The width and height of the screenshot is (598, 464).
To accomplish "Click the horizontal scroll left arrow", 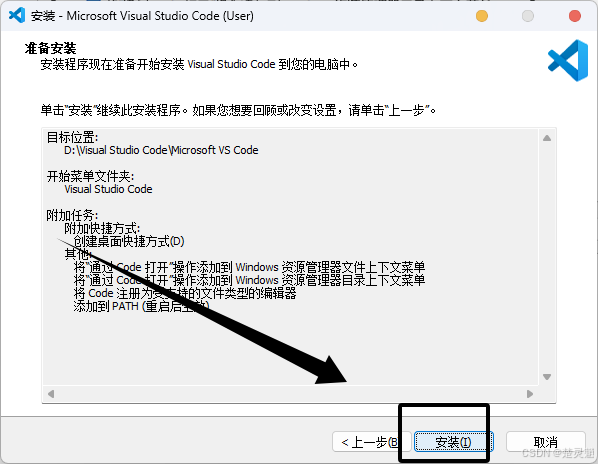I will 51,393.
